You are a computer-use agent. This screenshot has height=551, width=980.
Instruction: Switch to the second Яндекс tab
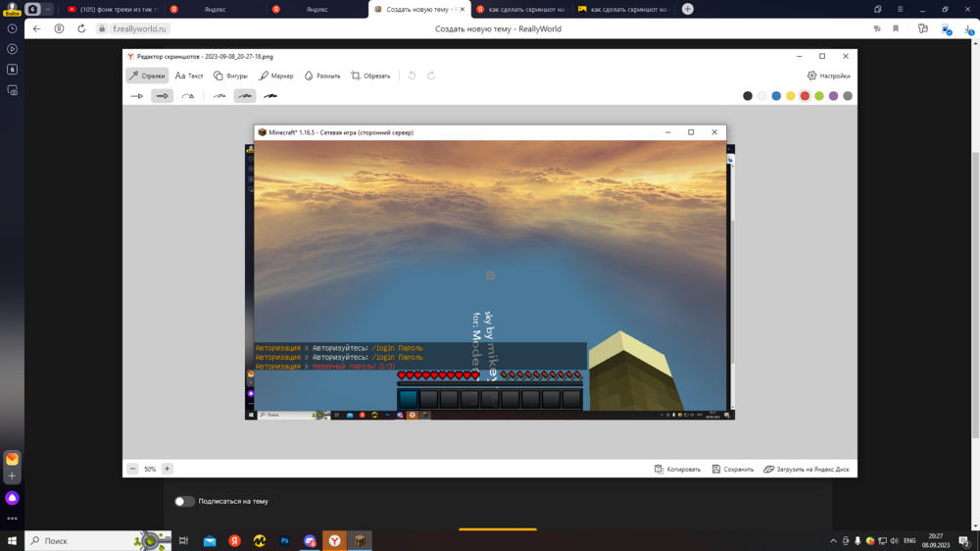(317, 10)
